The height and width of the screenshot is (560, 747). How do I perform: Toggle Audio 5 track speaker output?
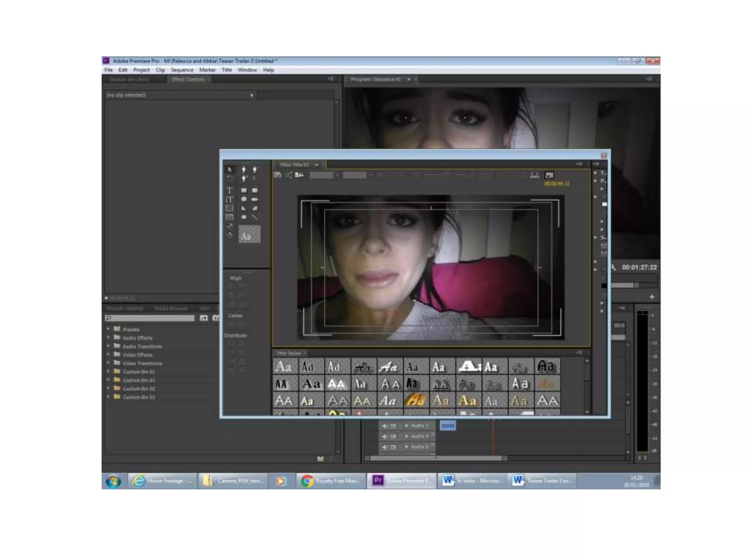(x=384, y=447)
